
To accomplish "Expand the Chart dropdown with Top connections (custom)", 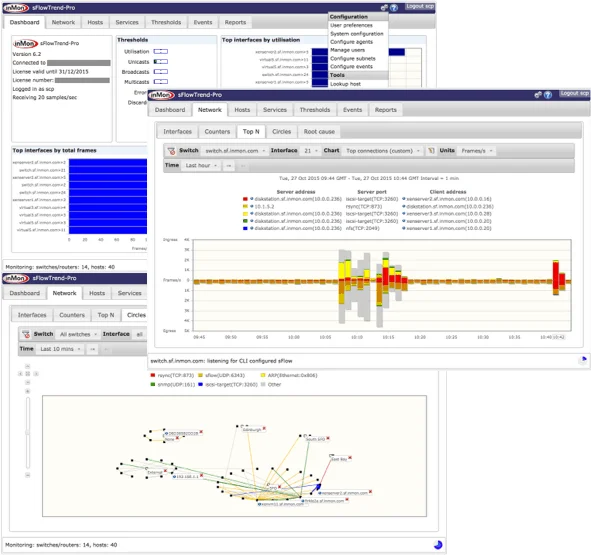I will [x=383, y=151].
